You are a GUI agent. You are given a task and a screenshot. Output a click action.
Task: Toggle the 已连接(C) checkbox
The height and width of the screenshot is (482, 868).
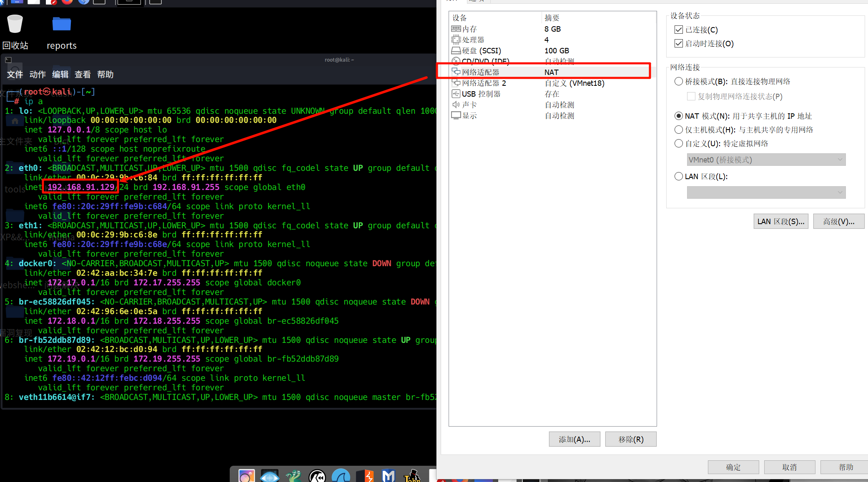point(679,30)
